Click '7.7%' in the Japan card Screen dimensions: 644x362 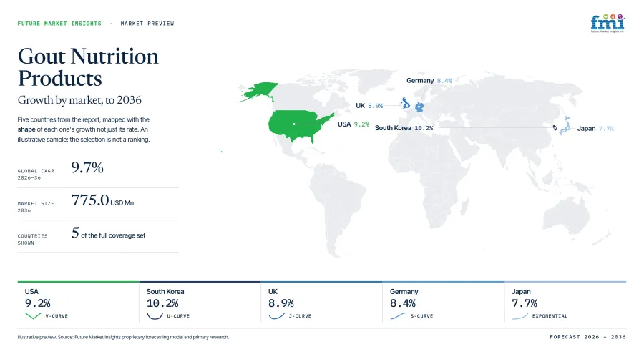pyautogui.click(x=525, y=303)
